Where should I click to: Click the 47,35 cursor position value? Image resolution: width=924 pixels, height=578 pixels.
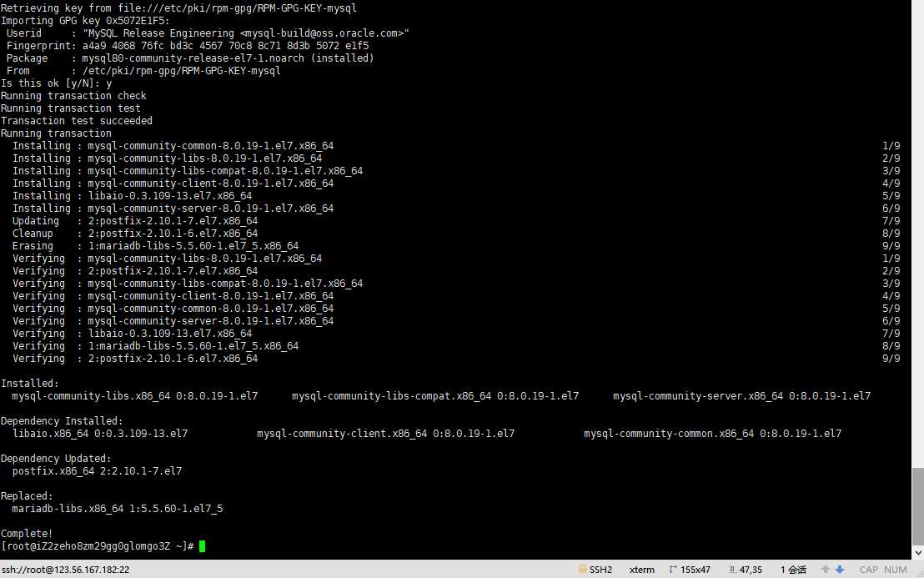(x=751, y=570)
